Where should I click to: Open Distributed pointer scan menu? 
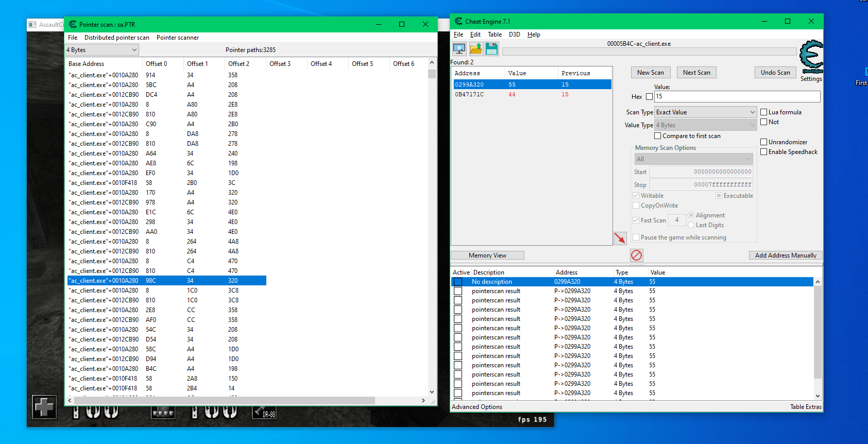click(117, 38)
